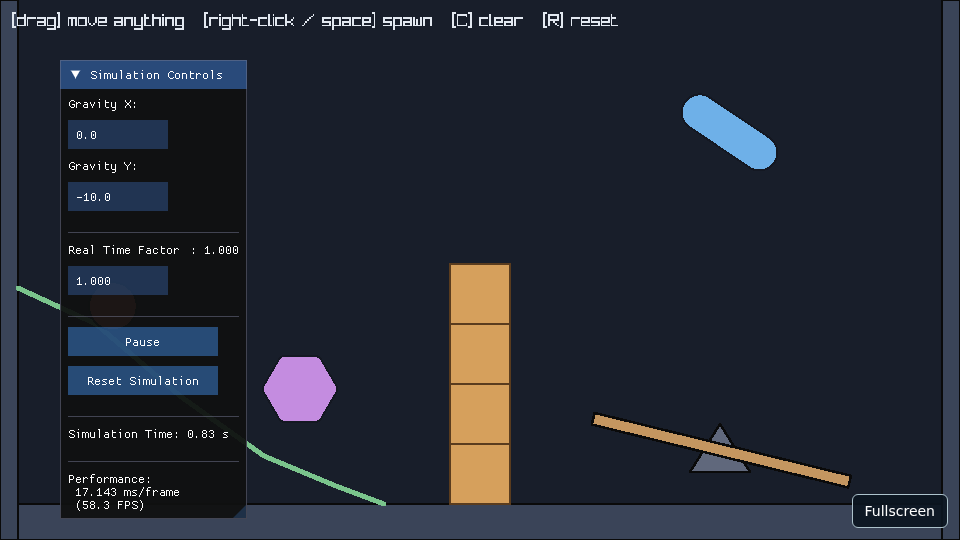Click the [drag] move anything hint
This screenshot has height=540, width=960.
point(98,21)
